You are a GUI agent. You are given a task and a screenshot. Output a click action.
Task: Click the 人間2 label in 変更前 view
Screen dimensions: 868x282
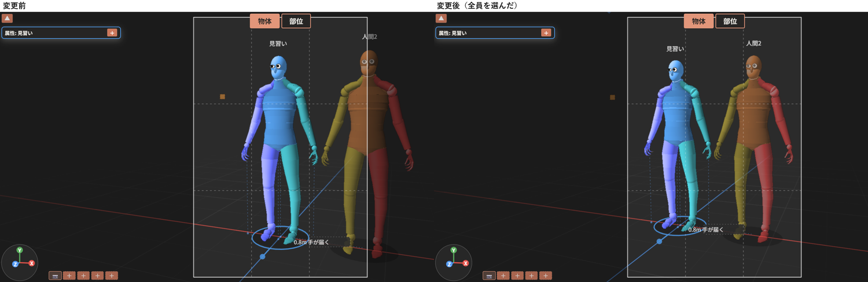pos(370,36)
